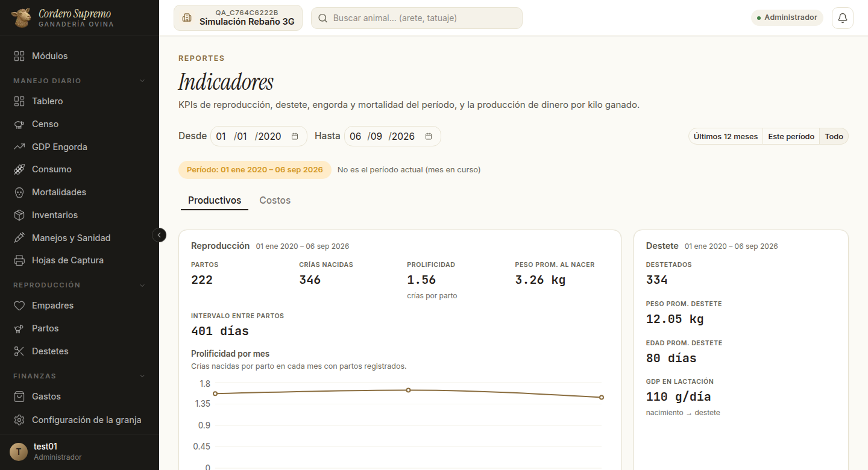Collapse the Reproducción sidebar section
This screenshot has width=868, height=470.
(x=142, y=285)
